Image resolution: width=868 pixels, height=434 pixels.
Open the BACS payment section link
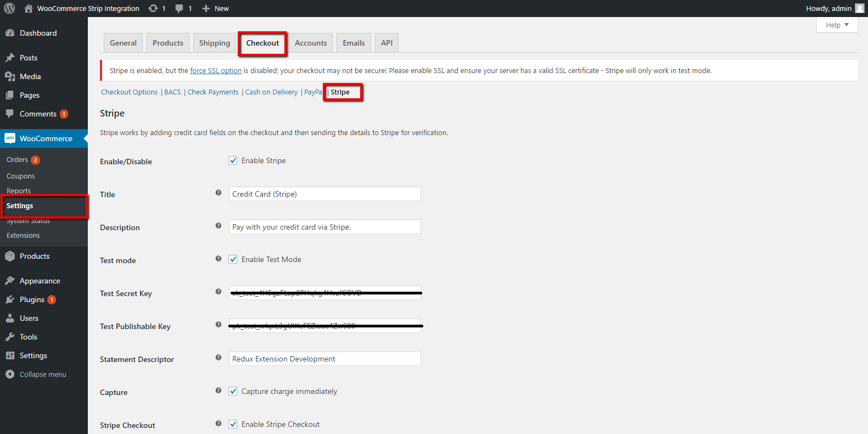[172, 92]
